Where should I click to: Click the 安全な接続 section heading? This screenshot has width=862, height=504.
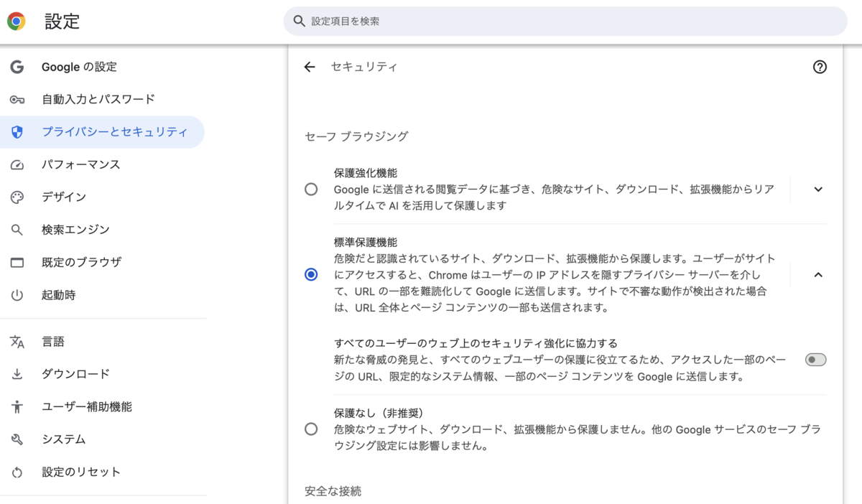333,491
